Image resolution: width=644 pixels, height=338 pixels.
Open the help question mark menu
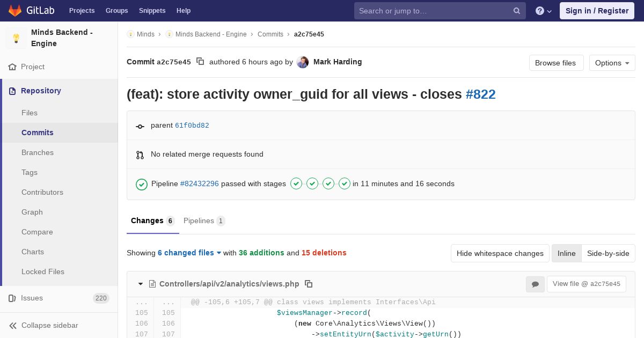pos(544,11)
